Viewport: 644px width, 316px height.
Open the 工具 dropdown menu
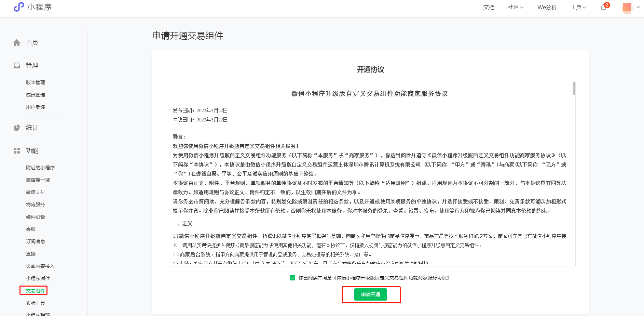pos(578,7)
